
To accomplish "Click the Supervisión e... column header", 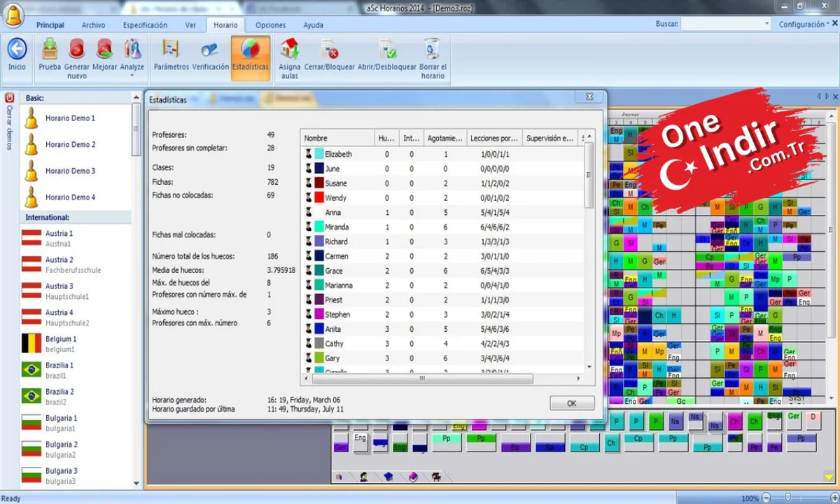I will coord(550,138).
